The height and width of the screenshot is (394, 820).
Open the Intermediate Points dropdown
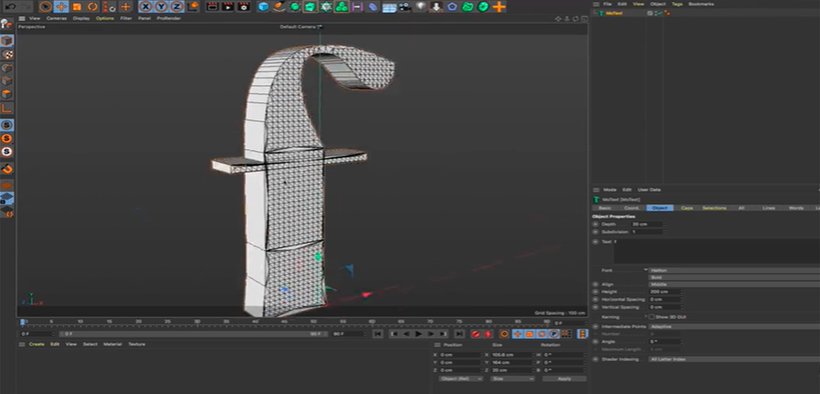coord(734,326)
